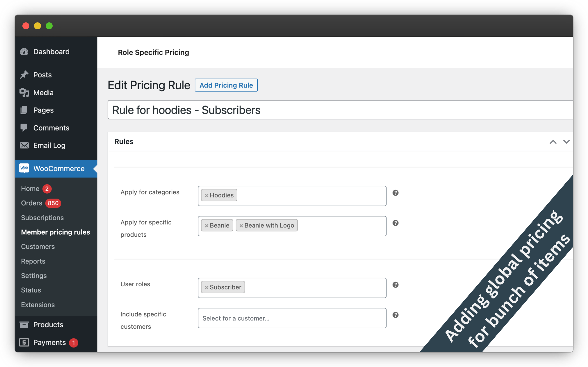Click the Posts pushpin icon
Viewport: 588px width, 367px height.
tap(24, 75)
